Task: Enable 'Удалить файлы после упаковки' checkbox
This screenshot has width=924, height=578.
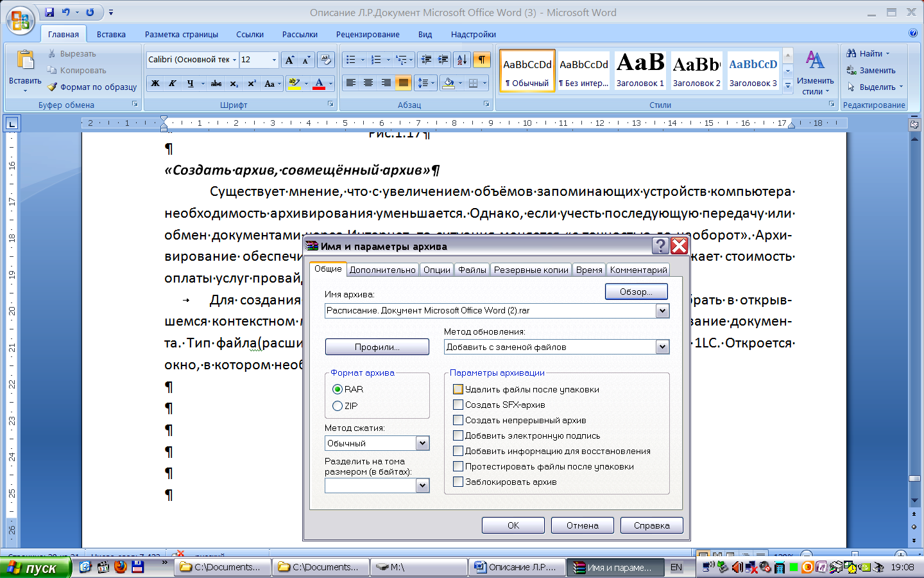Action: point(458,389)
